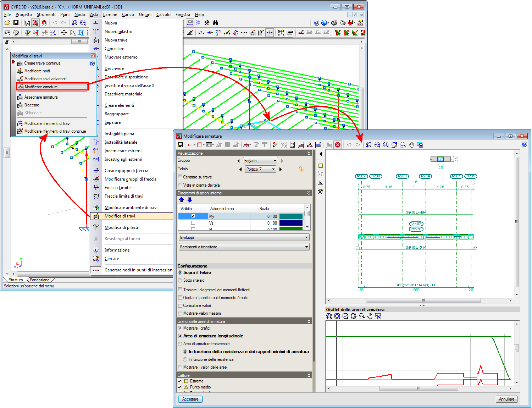Select Sotto il telaio radio button
Image resolution: width=532 pixels, height=408 pixels.
[180, 280]
